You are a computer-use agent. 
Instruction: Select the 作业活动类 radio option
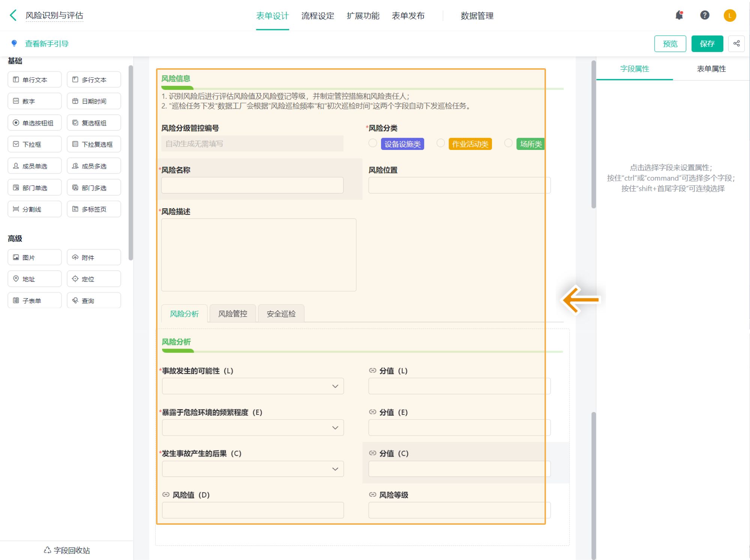pos(441,143)
